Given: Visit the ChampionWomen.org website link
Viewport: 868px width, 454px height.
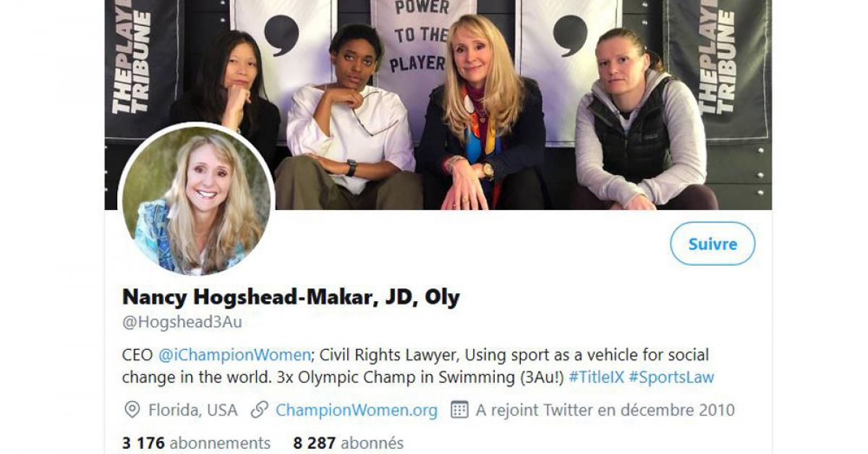Looking at the screenshot, I should (357, 411).
